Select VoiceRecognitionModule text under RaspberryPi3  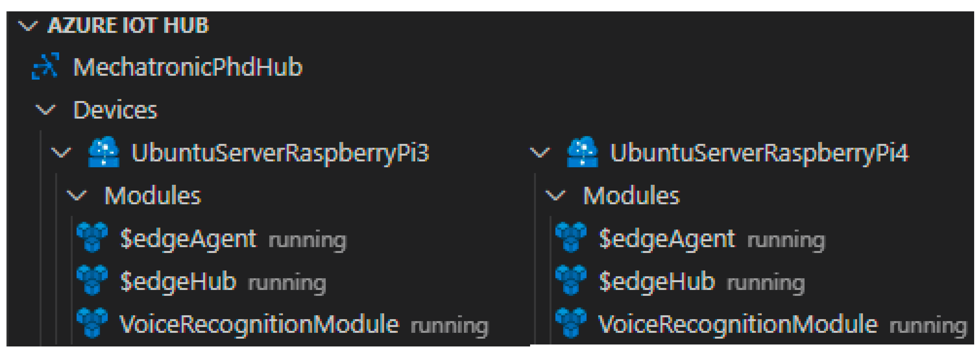click(x=259, y=324)
